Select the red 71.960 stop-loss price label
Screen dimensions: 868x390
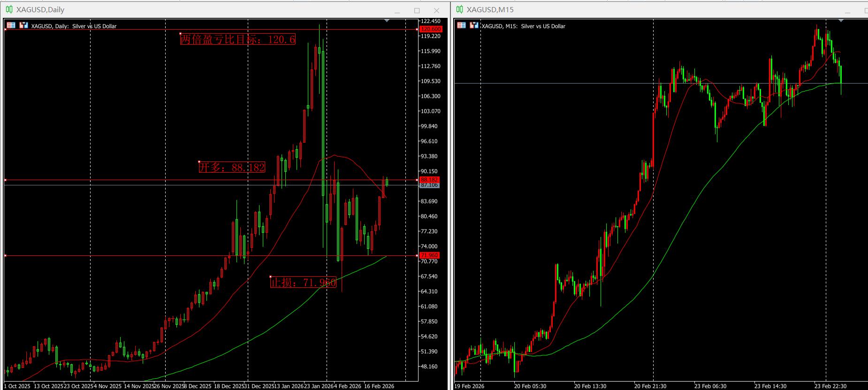[429, 255]
